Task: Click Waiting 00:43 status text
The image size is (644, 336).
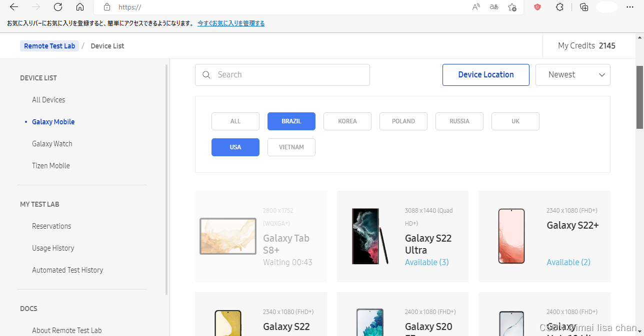Action: [287, 262]
